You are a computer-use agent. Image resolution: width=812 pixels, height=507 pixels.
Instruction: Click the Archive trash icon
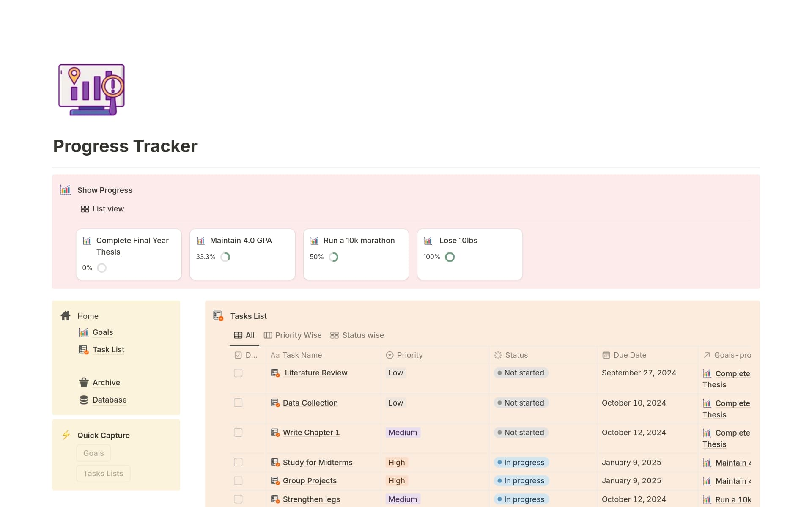point(83,382)
